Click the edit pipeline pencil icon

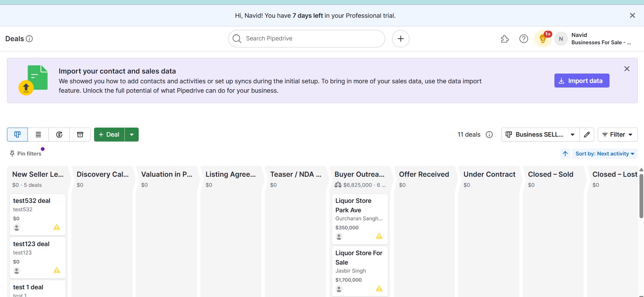pyautogui.click(x=587, y=135)
